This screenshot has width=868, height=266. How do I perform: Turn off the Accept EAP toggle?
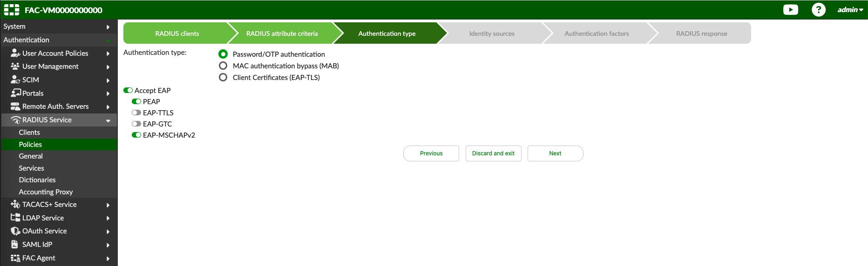pyautogui.click(x=128, y=90)
